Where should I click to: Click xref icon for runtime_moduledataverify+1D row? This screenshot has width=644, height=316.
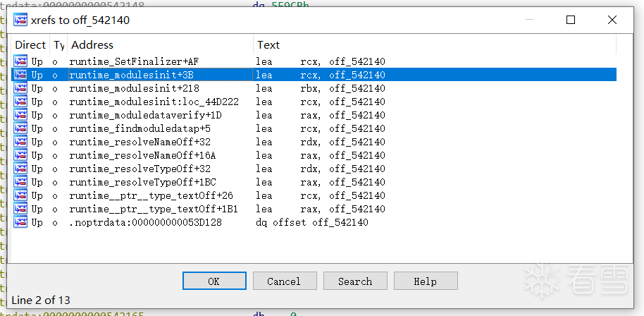click(20, 115)
